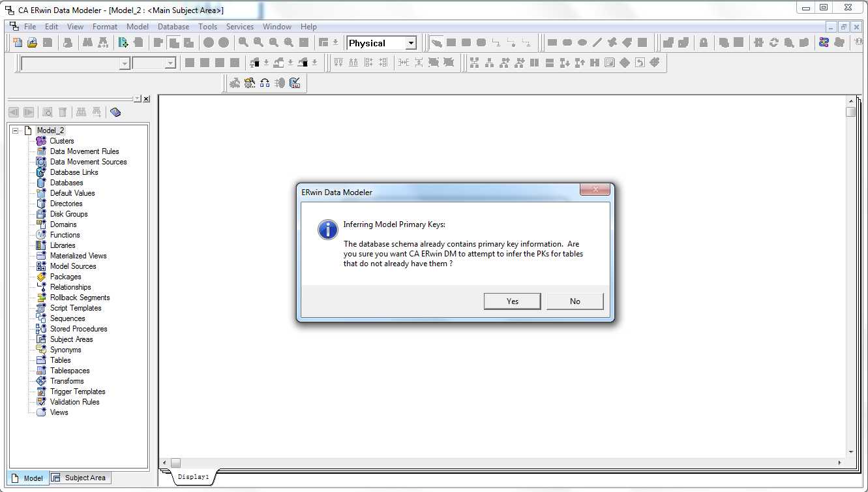The image size is (868, 492).
Task: Click the hierarchy tree icon in transform toolbar
Action: (489, 63)
